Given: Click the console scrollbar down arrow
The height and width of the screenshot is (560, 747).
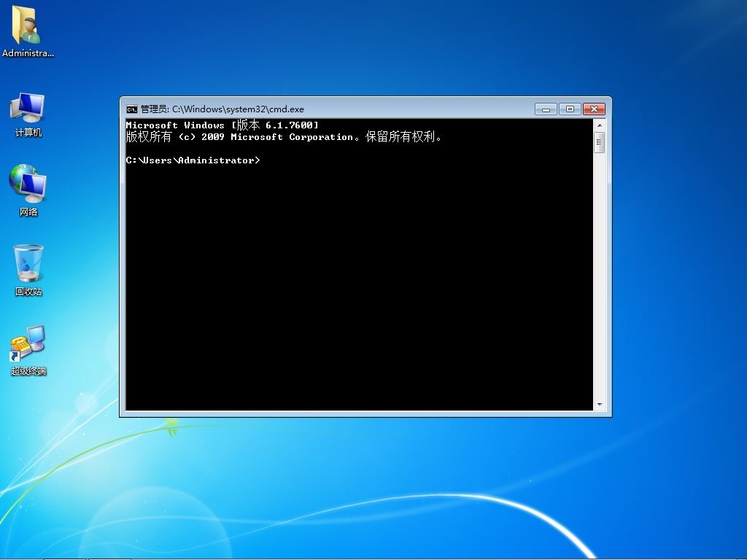Looking at the screenshot, I should (x=600, y=404).
